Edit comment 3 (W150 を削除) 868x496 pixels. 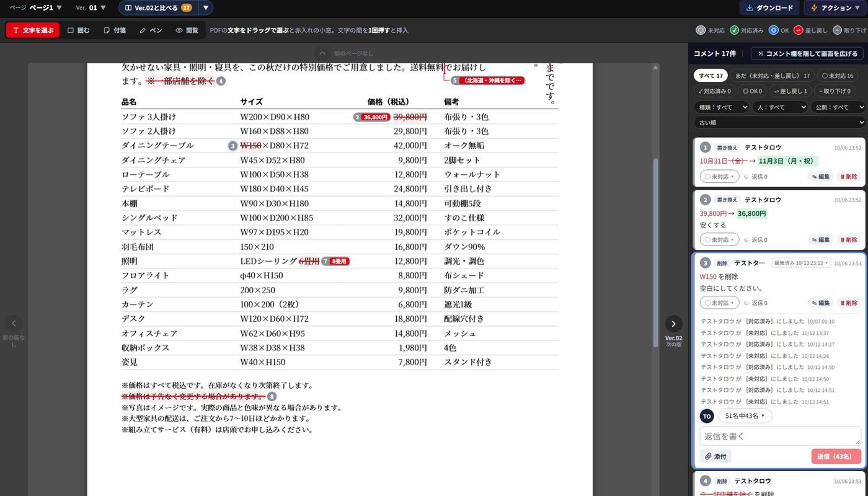[821, 303]
